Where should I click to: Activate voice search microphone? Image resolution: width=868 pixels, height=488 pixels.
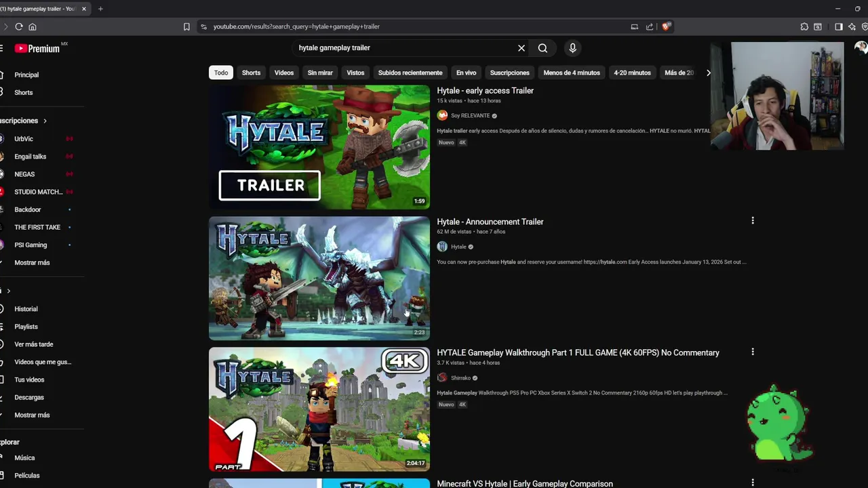pos(572,48)
